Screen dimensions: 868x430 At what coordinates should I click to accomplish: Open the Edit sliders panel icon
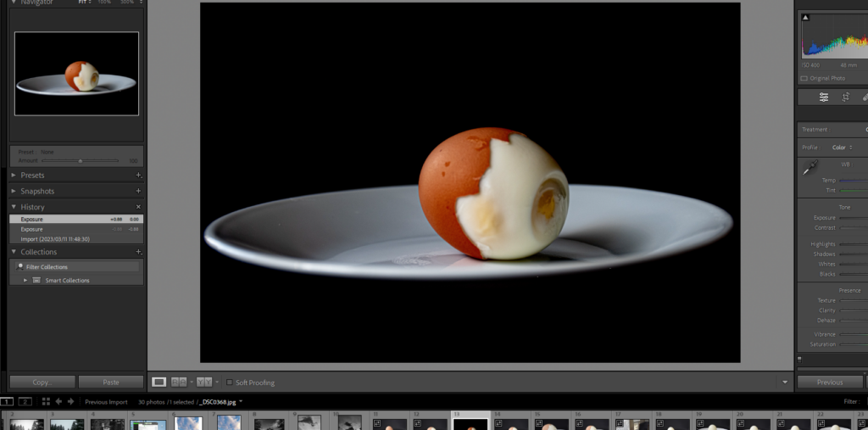point(823,98)
